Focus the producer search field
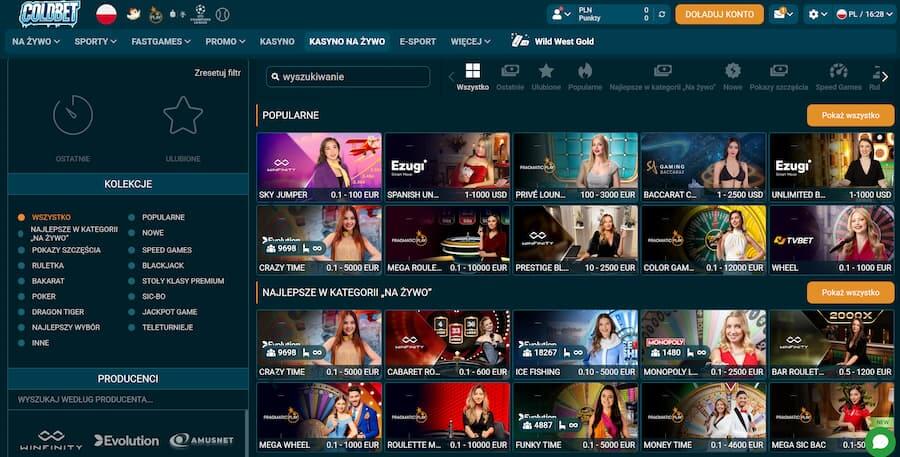Viewport: 900px width, 457px height. [127, 399]
